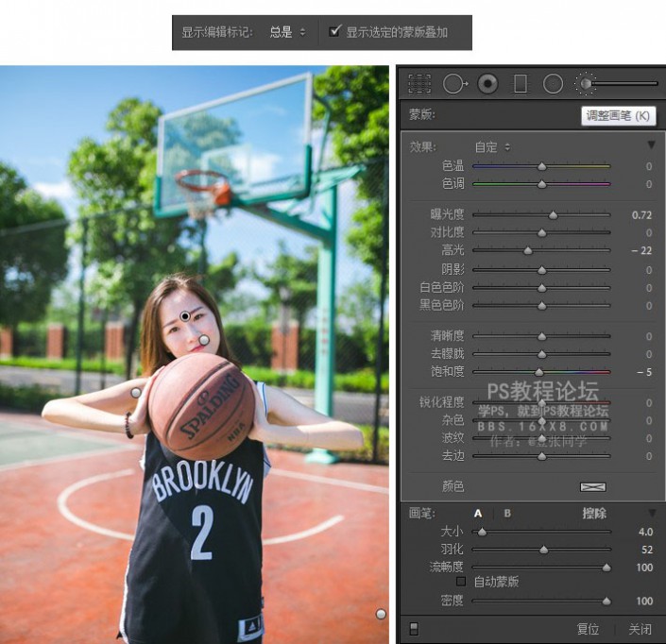Click the 流畅度 flow slider handle
This screenshot has height=644, width=666.
coord(606,568)
